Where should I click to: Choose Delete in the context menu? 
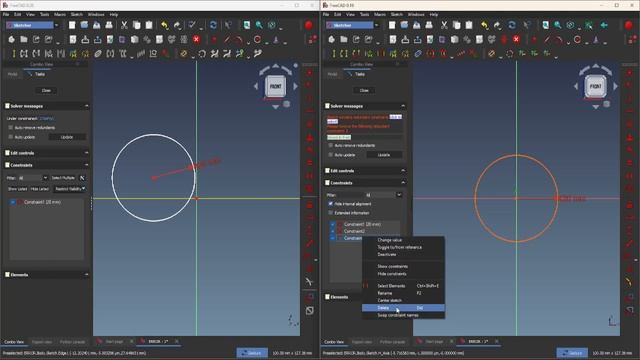tap(403, 308)
